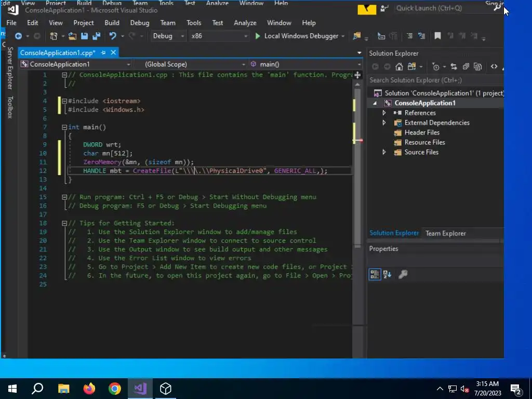The image size is (532, 399).
Task: Click the Property Pages wrench icon
Action: point(403,274)
